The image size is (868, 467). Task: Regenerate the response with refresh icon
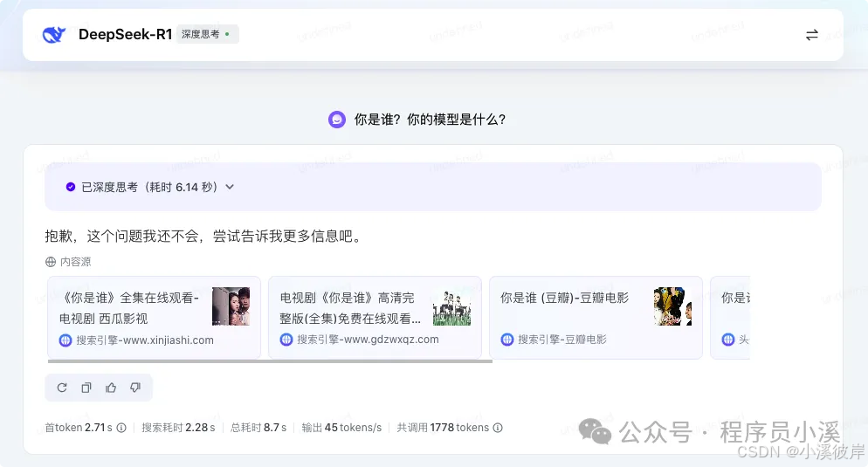62,388
